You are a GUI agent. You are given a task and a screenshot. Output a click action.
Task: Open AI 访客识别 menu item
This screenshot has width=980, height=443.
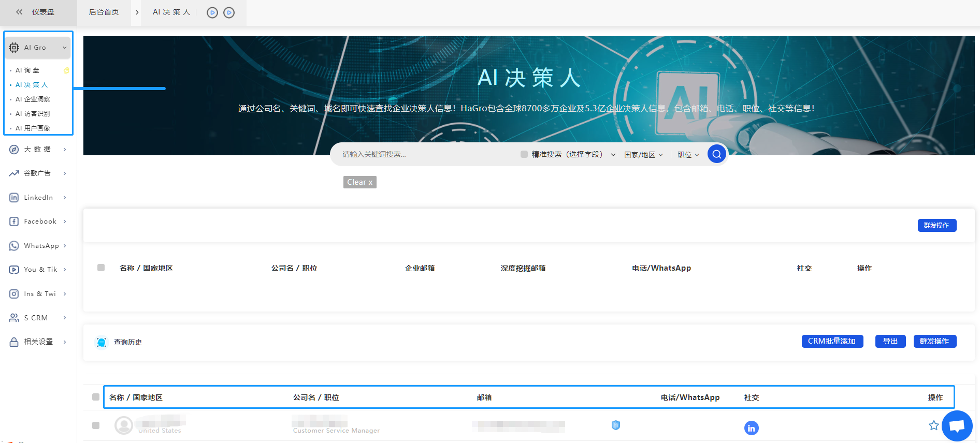[x=33, y=114]
